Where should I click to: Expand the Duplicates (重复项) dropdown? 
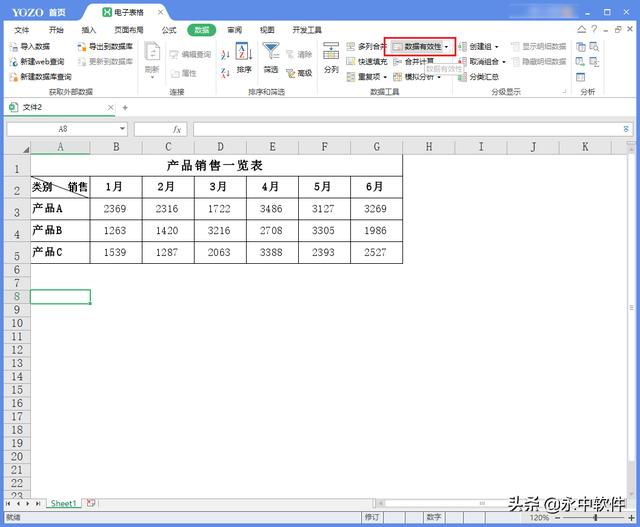pyautogui.click(x=388, y=76)
